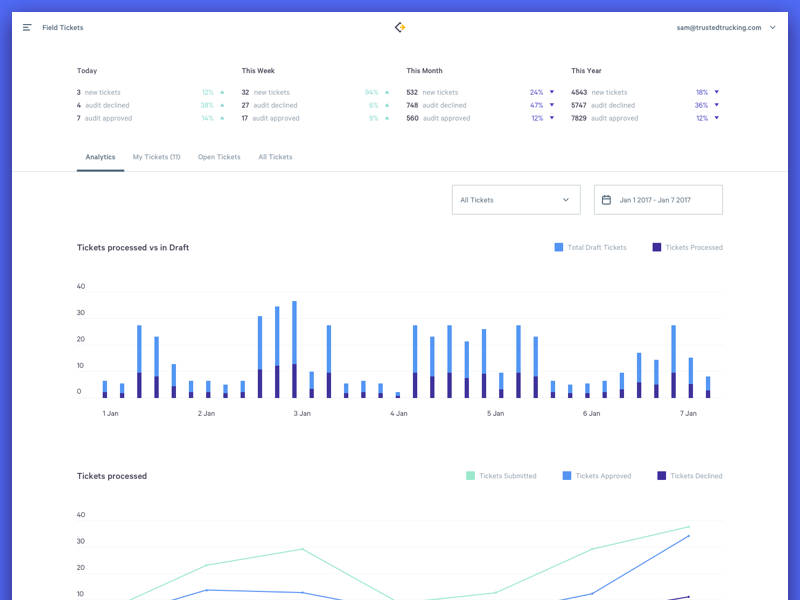Click This Month audit declined down arrow
Screen dimensions: 800x600
(552, 105)
